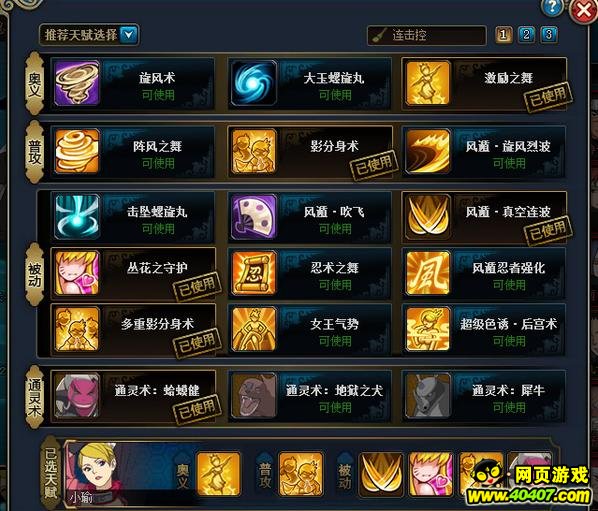Select the 旋风术 tornado skill icon
This screenshot has height=511, width=598.
(77, 83)
